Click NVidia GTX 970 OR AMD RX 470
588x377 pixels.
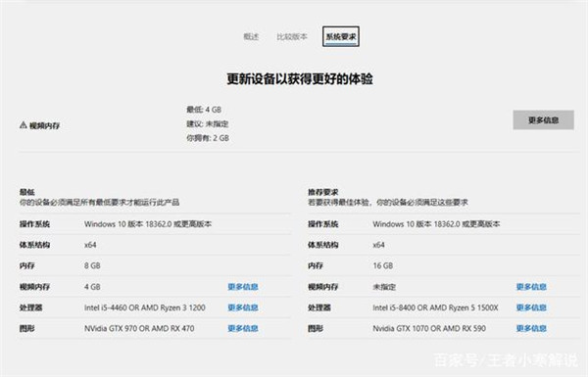[139, 328]
